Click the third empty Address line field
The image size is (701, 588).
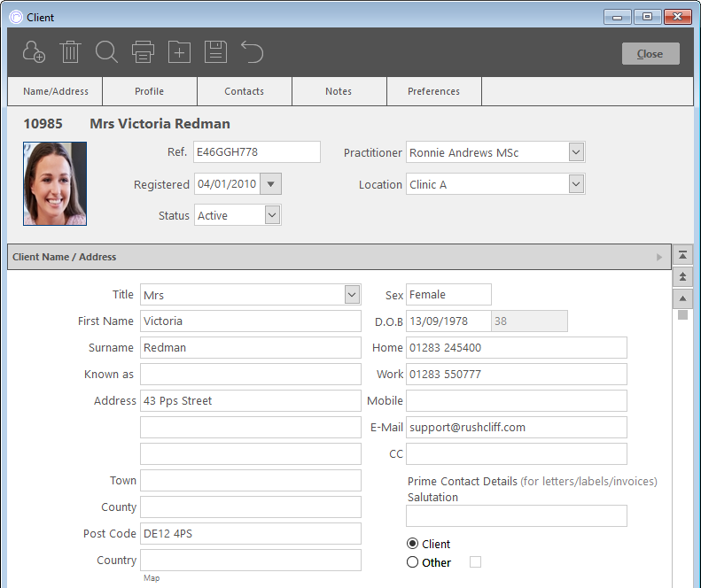coord(250,454)
